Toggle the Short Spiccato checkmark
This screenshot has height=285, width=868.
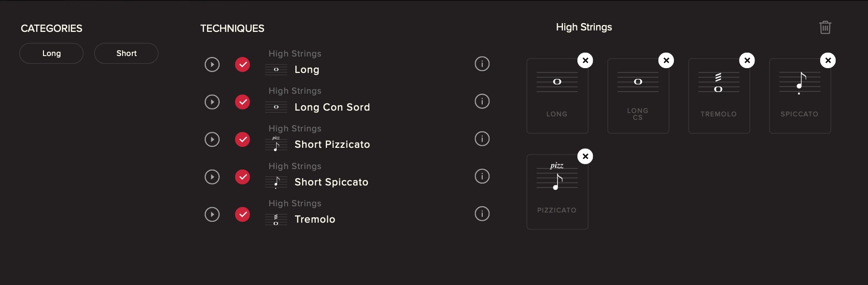(242, 177)
